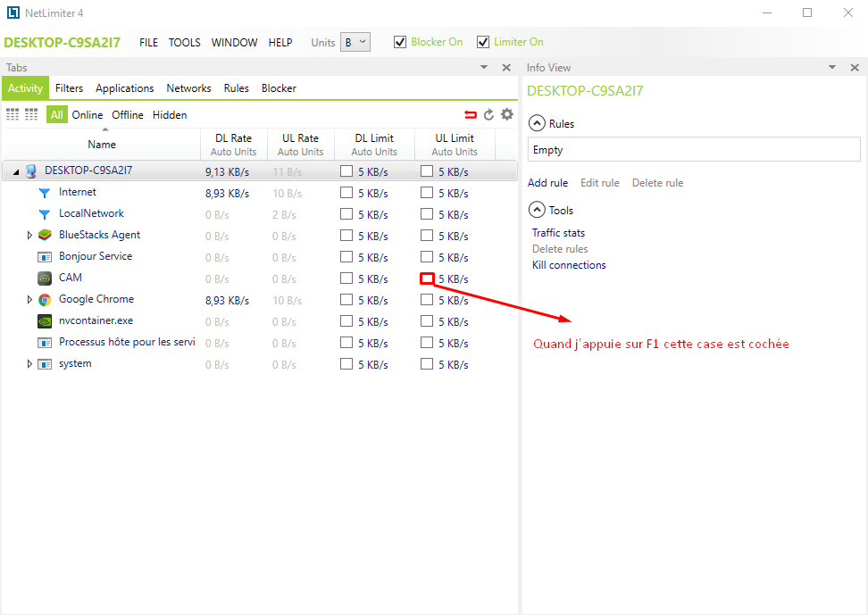Open the FILE menu
Image resolution: width=868 pixels, height=615 pixels.
(x=148, y=43)
